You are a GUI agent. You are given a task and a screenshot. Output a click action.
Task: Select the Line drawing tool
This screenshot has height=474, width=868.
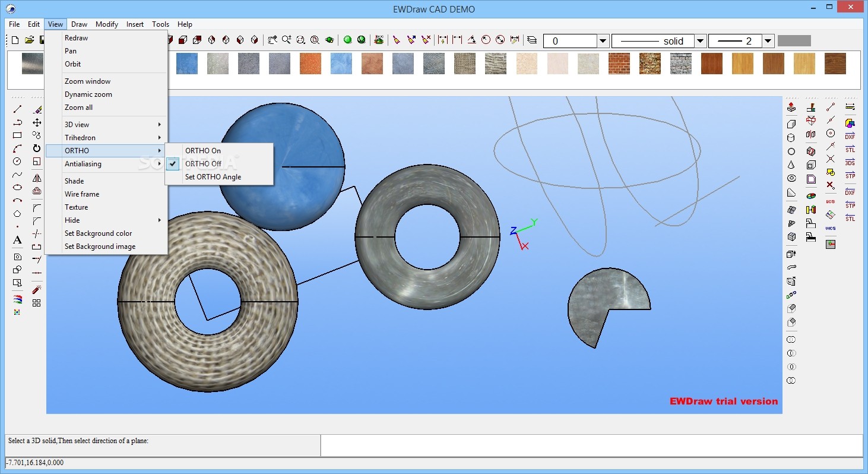(17, 109)
